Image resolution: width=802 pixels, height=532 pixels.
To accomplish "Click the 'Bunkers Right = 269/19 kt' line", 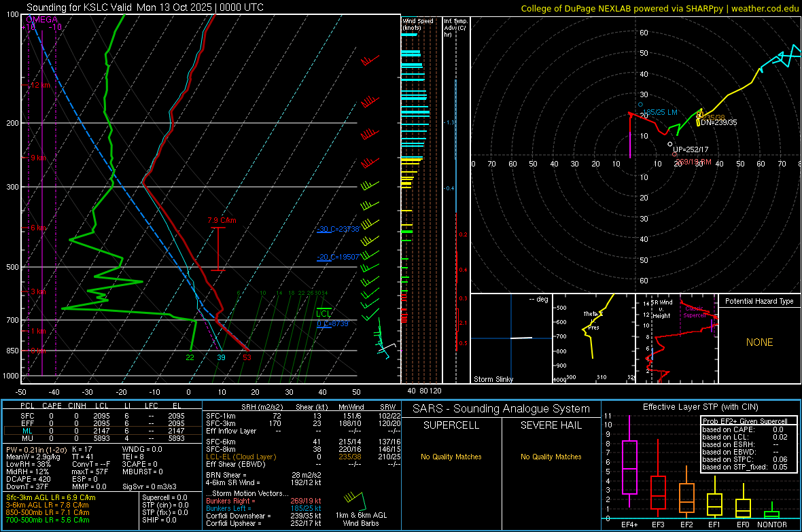I will coord(264,501).
